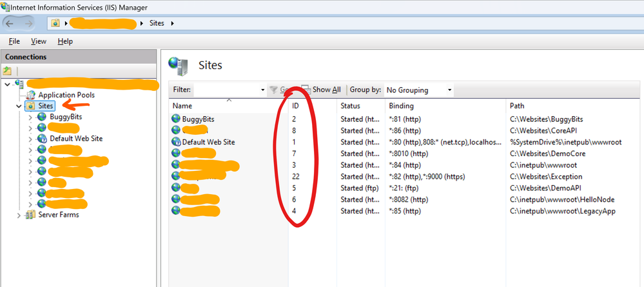Select the Sites node in the tree
This screenshot has width=644, height=287.
46,106
